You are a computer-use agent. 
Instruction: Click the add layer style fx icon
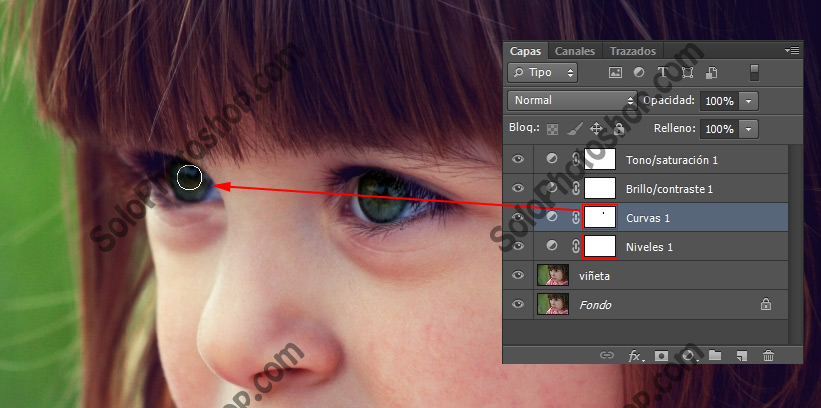(x=634, y=355)
